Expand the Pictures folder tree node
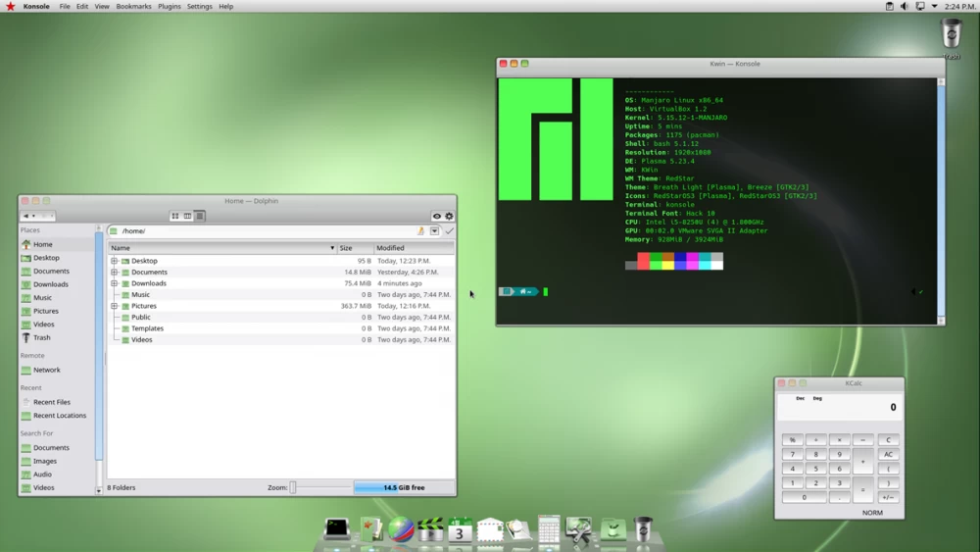This screenshot has width=980, height=552. pos(115,306)
